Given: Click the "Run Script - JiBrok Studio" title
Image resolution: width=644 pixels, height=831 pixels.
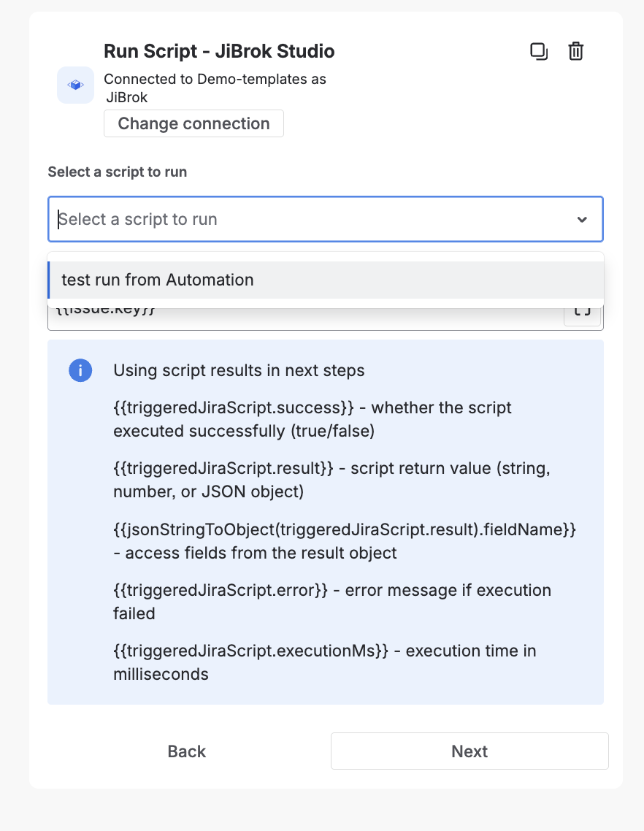Looking at the screenshot, I should click(219, 51).
